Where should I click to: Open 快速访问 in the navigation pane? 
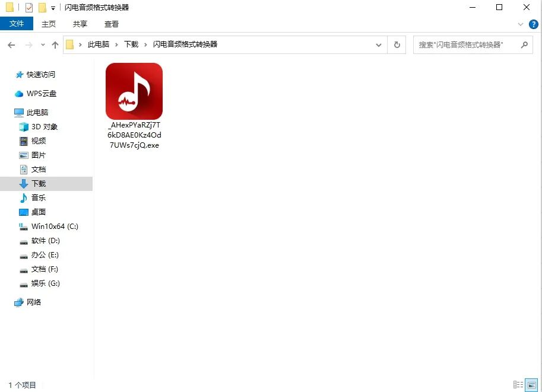tap(41, 75)
